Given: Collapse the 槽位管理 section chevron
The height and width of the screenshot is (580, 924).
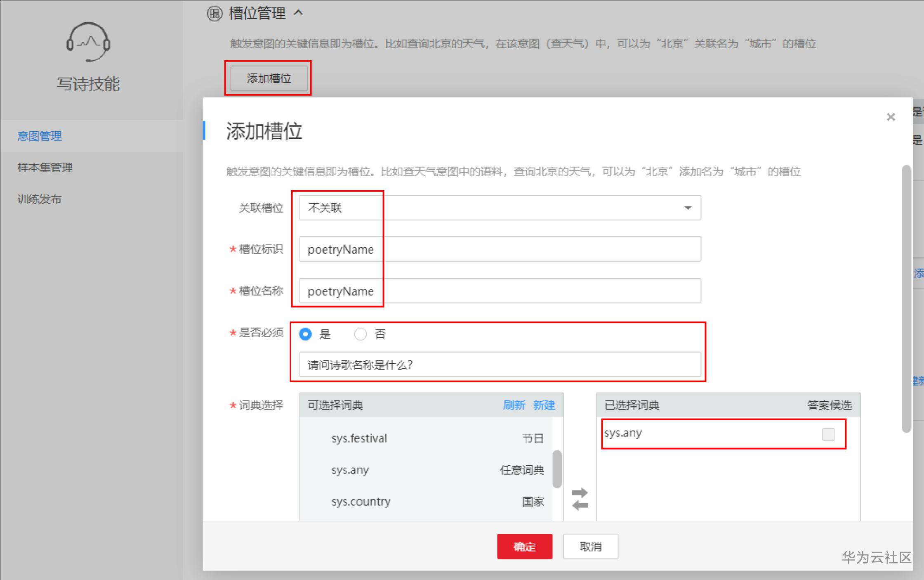Looking at the screenshot, I should [x=298, y=13].
